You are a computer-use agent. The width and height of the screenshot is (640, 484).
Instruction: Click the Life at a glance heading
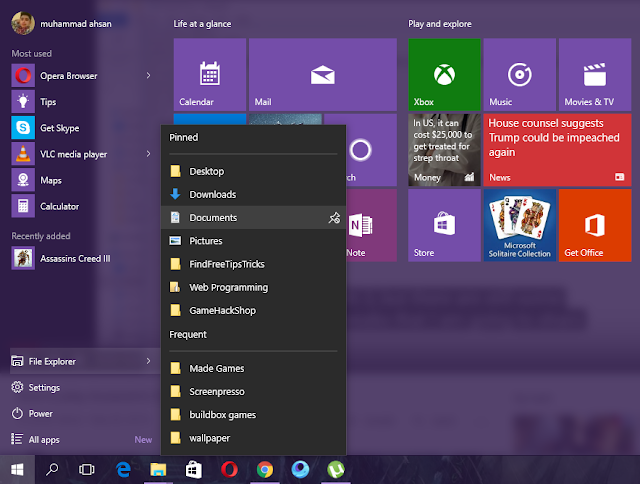tap(202, 24)
